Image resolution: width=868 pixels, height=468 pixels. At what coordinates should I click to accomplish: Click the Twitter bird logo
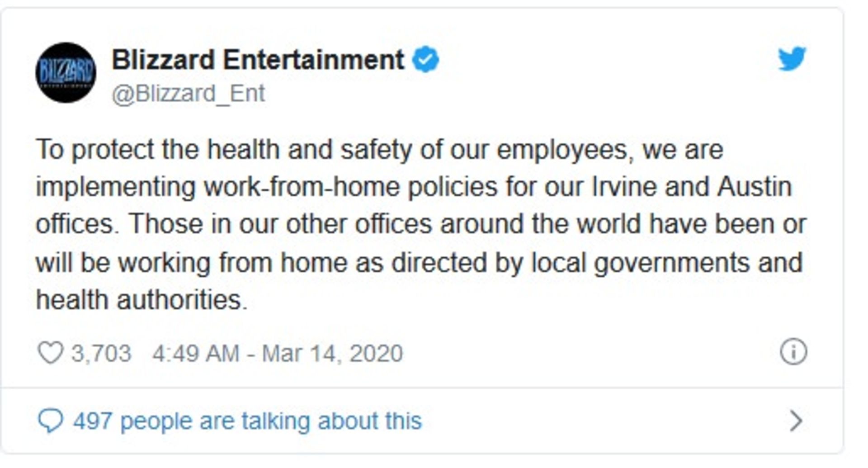[x=792, y=58]
